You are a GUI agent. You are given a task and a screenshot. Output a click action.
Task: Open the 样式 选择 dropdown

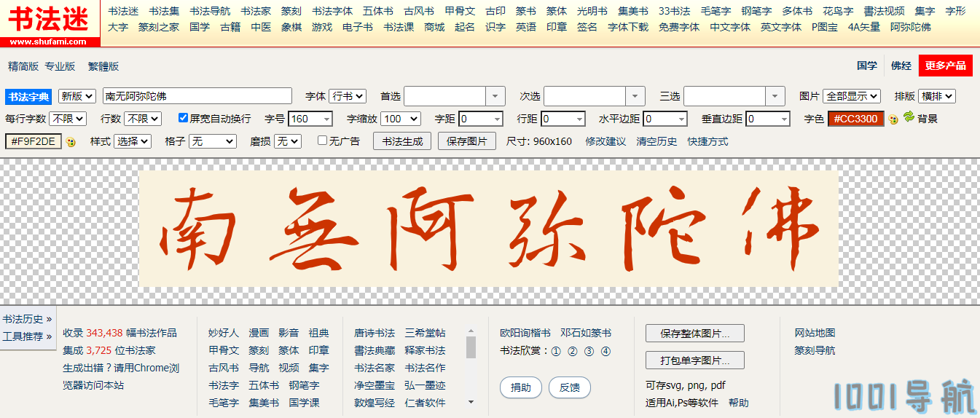[x=133, y=141]
